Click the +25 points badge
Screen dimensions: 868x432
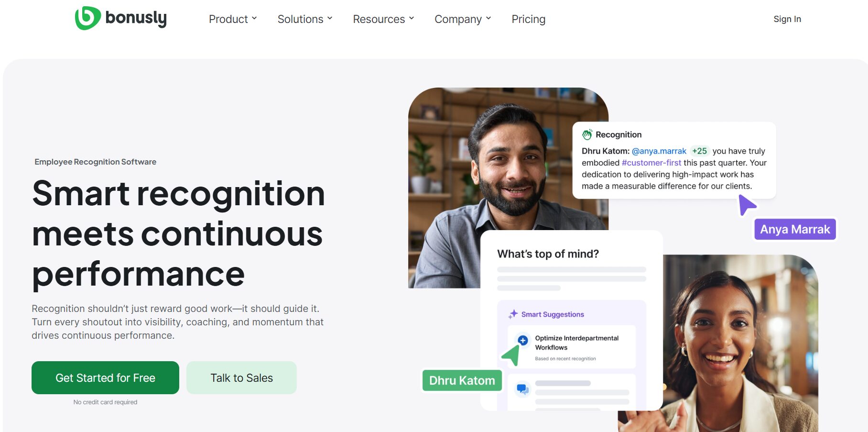(x=699, y=151)
